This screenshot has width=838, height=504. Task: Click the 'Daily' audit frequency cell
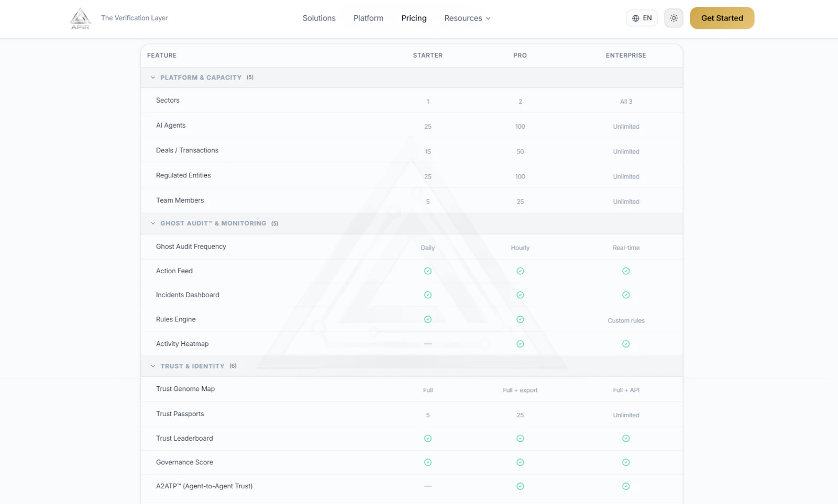pos(428,248)
